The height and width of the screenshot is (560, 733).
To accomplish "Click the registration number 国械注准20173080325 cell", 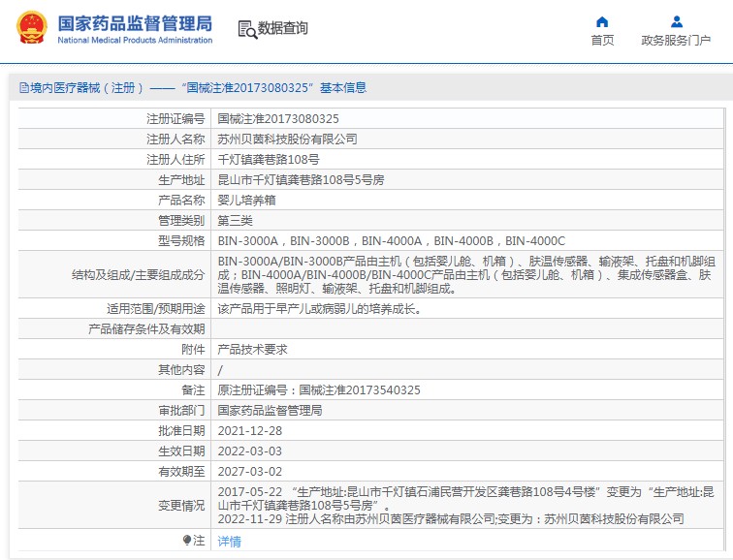I will coord(278,119).
